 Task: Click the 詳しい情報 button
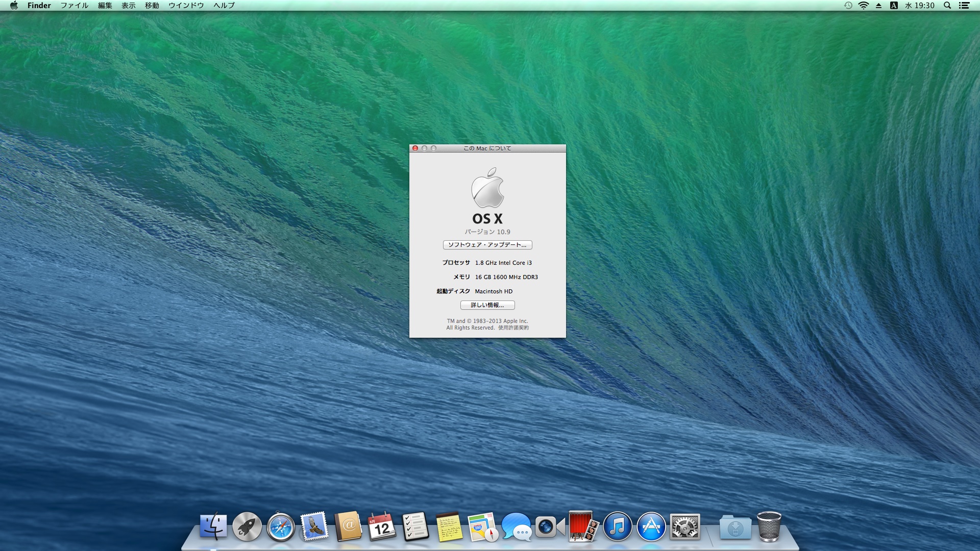click(487, 305)
